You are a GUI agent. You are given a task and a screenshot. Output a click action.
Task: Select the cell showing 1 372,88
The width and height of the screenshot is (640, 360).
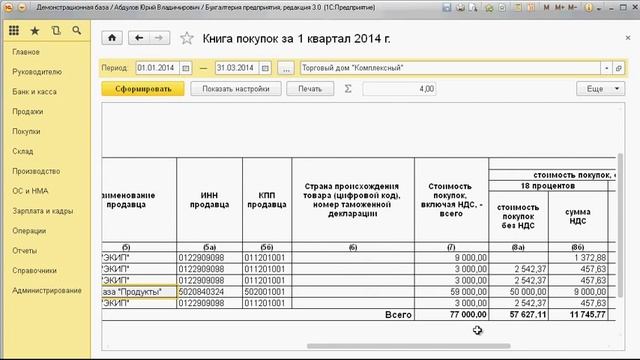tap(578, 258)
